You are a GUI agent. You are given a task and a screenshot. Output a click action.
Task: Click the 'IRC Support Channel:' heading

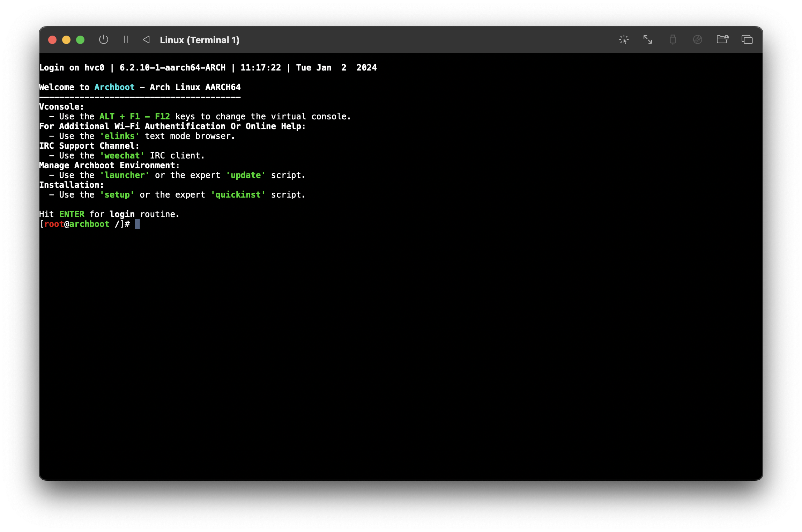pos(89,146)
